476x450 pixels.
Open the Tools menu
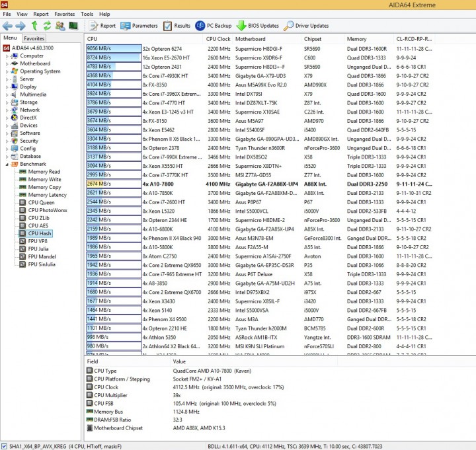pos(87,14)
